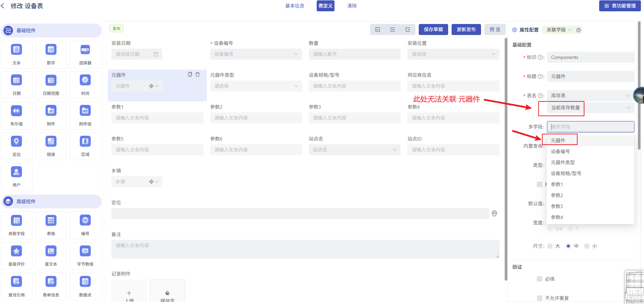Click the 清除 link
644x304 pixels.
tap(352, 6)
